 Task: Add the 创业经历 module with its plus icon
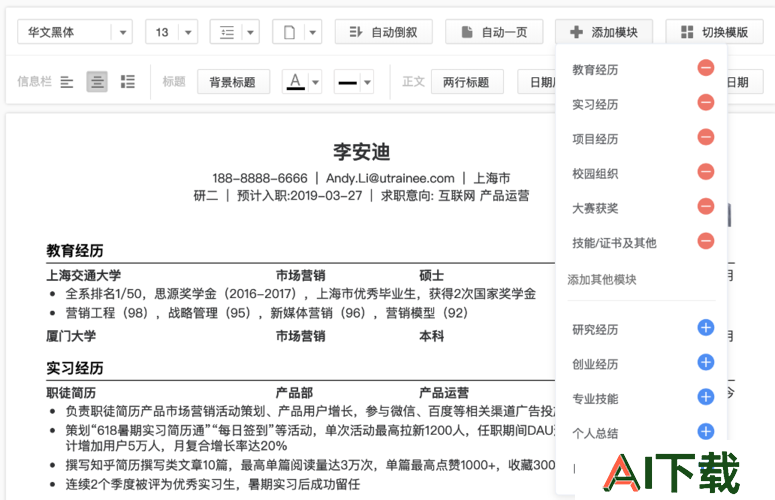click(x=705, y=362)
